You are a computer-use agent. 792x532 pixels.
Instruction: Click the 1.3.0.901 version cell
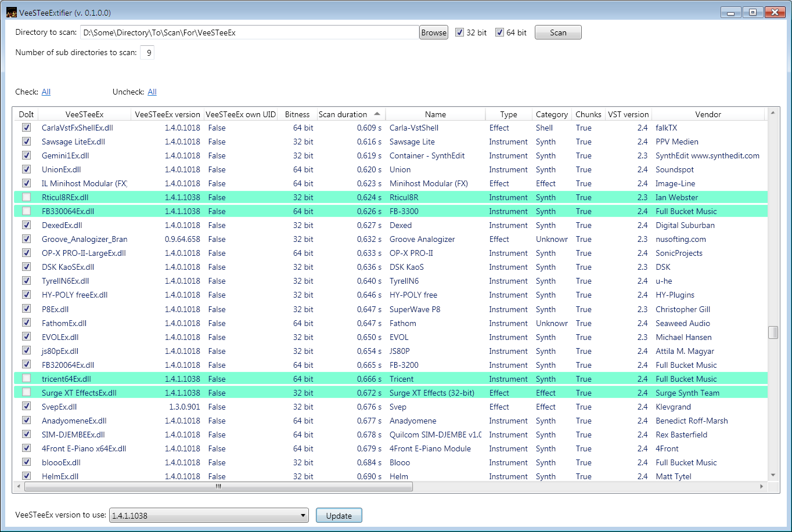pos(185,407)
